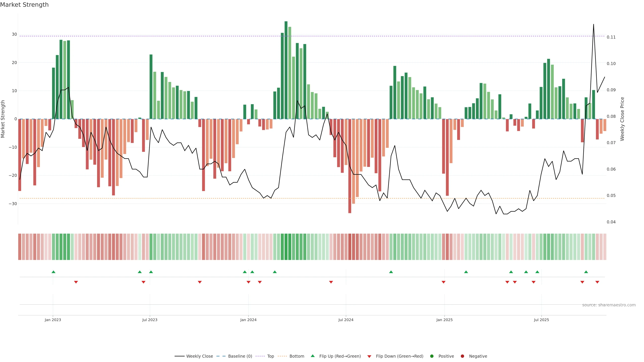Hide the Top threshold legend item

[270, 356]
